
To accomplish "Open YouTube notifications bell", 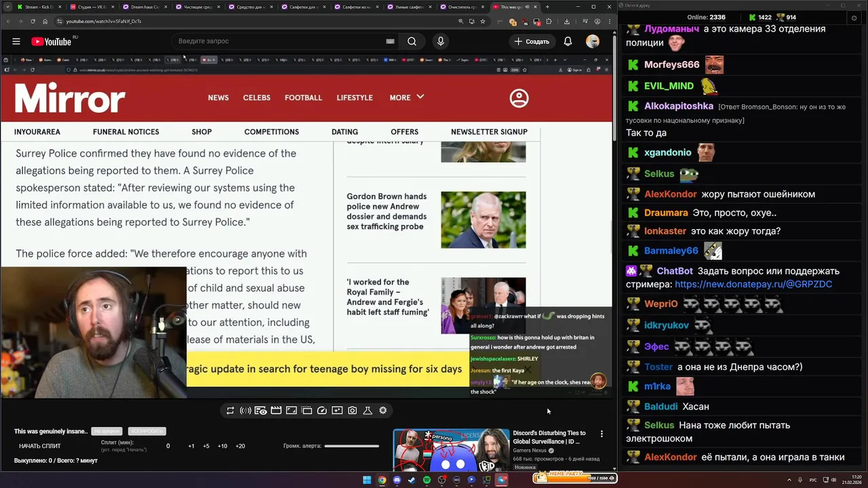I will pos(568,41).
